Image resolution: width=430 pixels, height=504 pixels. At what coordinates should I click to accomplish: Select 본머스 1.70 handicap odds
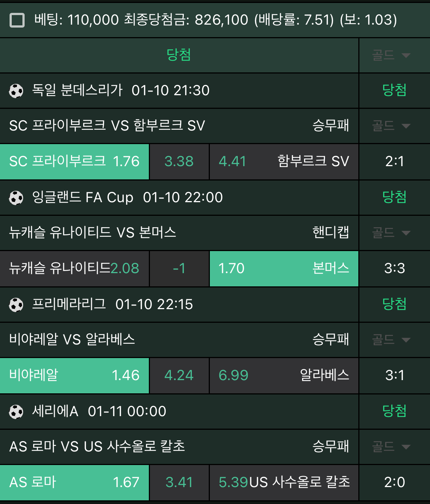[284, 269]
